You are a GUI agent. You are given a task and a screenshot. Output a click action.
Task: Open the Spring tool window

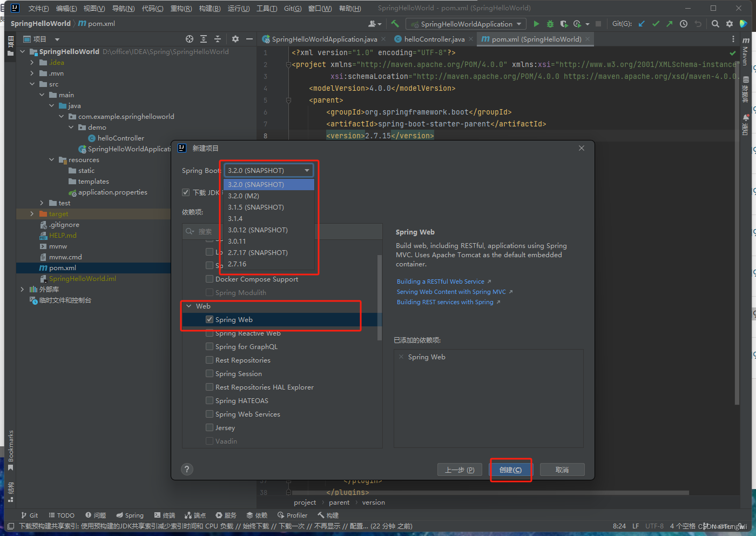[x=130, y=515]
